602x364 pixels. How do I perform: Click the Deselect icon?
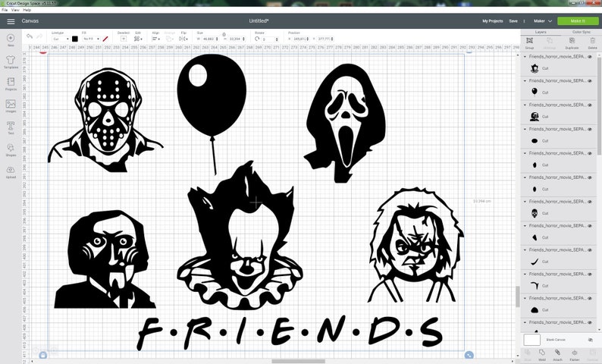pyautogui.click(x=124, y=39)
